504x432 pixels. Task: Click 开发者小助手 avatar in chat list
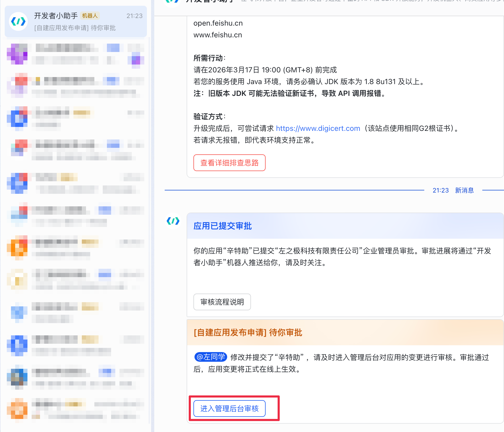click(18, 21)
